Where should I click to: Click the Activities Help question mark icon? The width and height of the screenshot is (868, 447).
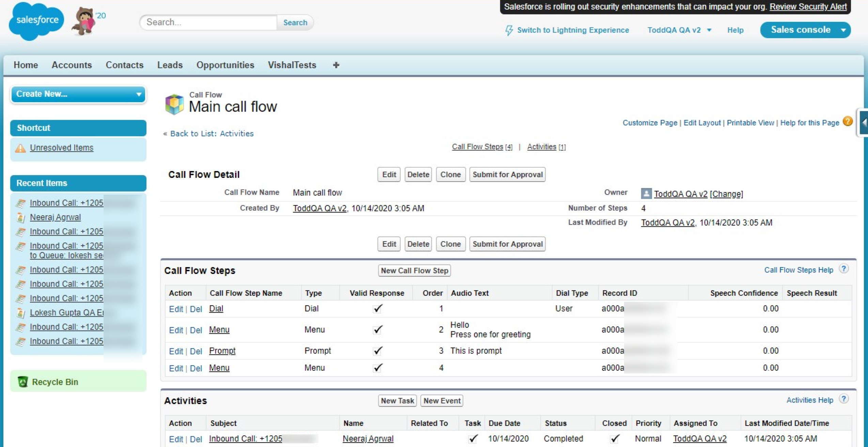(x=843, y=399)
